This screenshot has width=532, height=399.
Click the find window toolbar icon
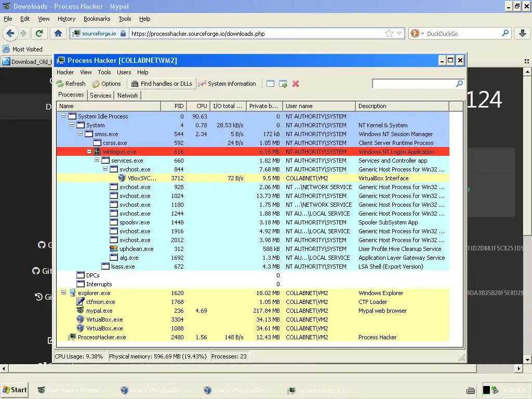270,84
